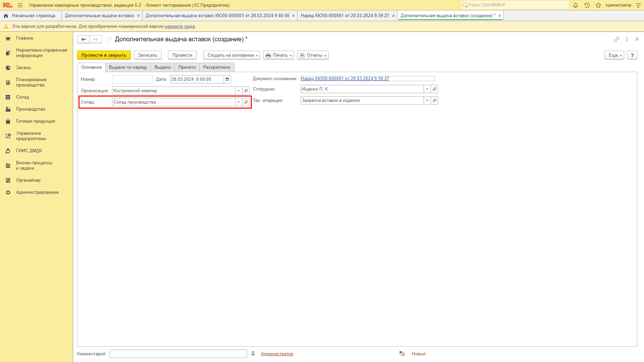Switch to Выдано по наряду tab
This screenshot has height=362, width=644.
point(128,67)
